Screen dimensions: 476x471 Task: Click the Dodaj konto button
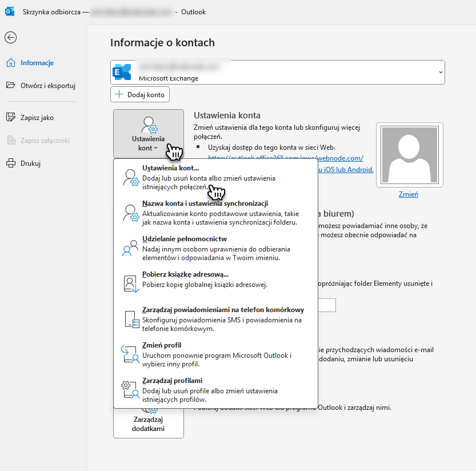click(140, 95)
